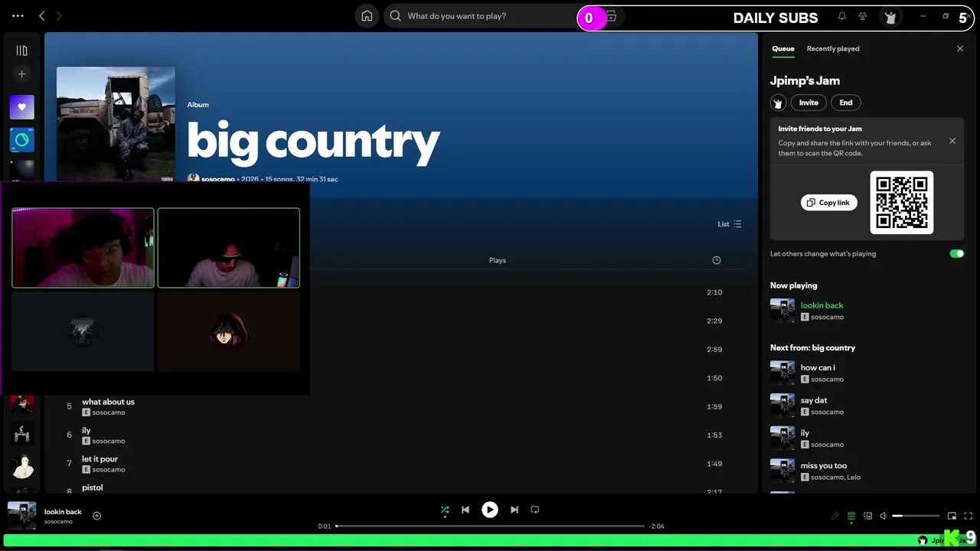This screenshot has height=551, width=980.
Task: Copy the Jam link
Action: (828, 203)
